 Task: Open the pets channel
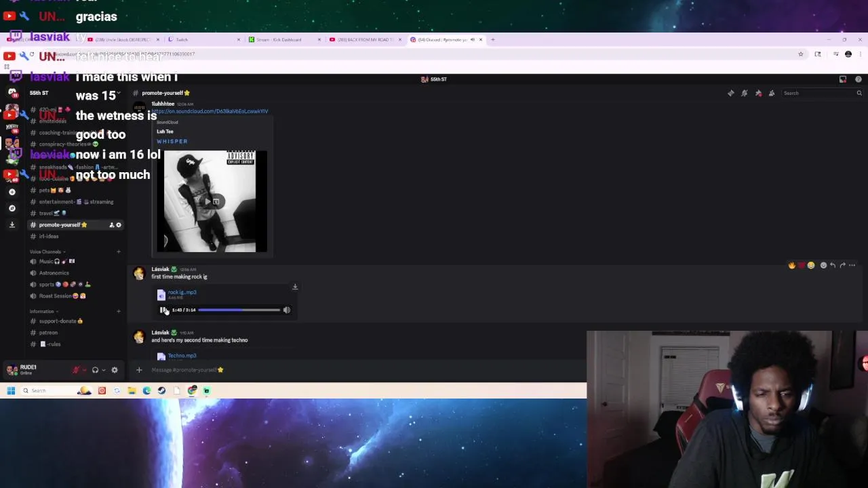76,190
